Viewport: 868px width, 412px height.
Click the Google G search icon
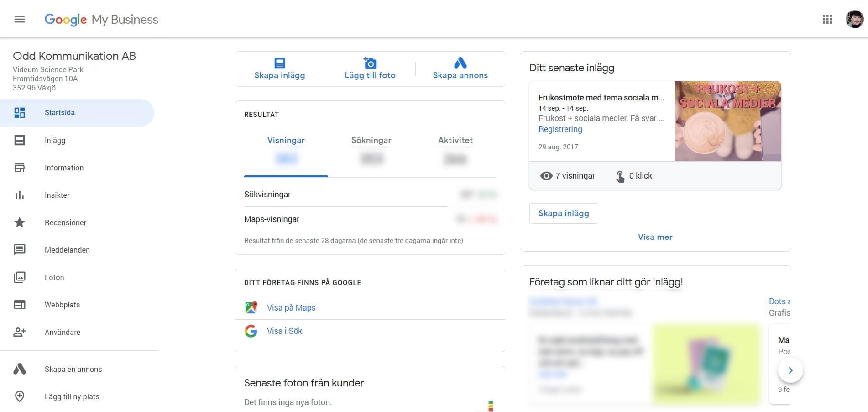pos(251,331)
